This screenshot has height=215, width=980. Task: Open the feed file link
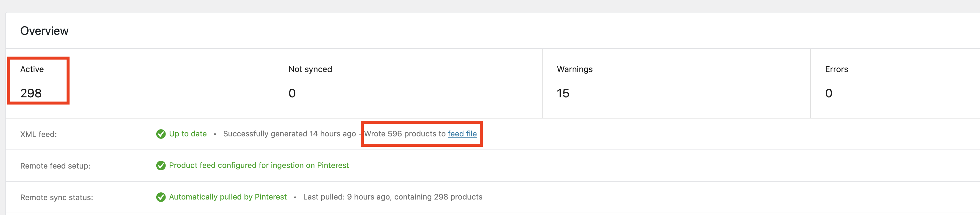(x=462, y=134)
